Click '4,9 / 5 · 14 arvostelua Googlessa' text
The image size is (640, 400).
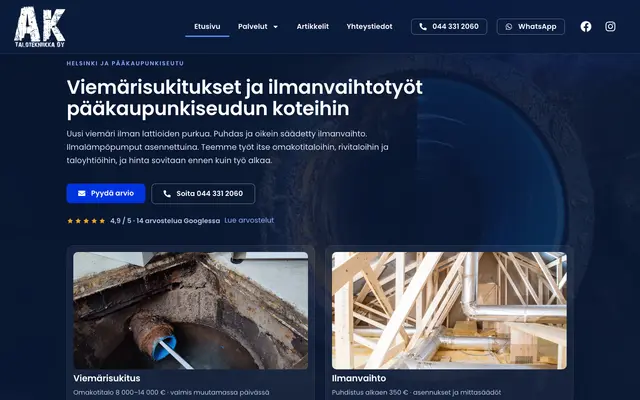pyautogui.click(x=165, y=221)
